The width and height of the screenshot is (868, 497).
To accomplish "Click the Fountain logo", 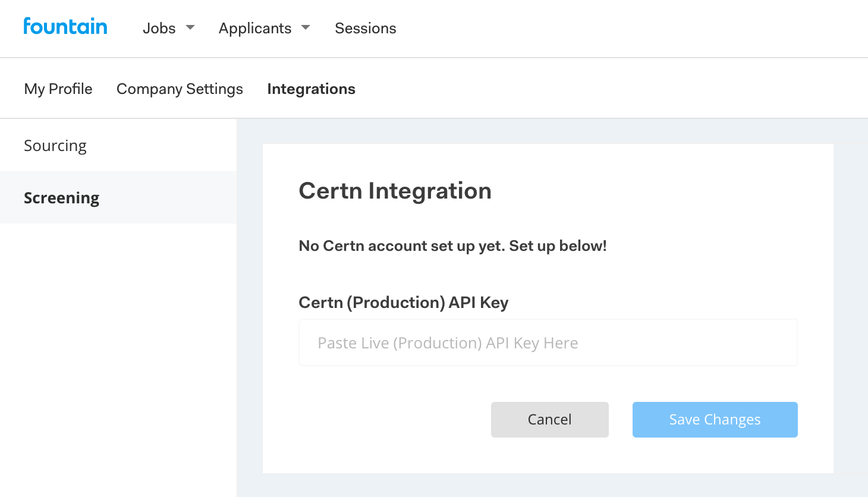I will pos(65,26).
